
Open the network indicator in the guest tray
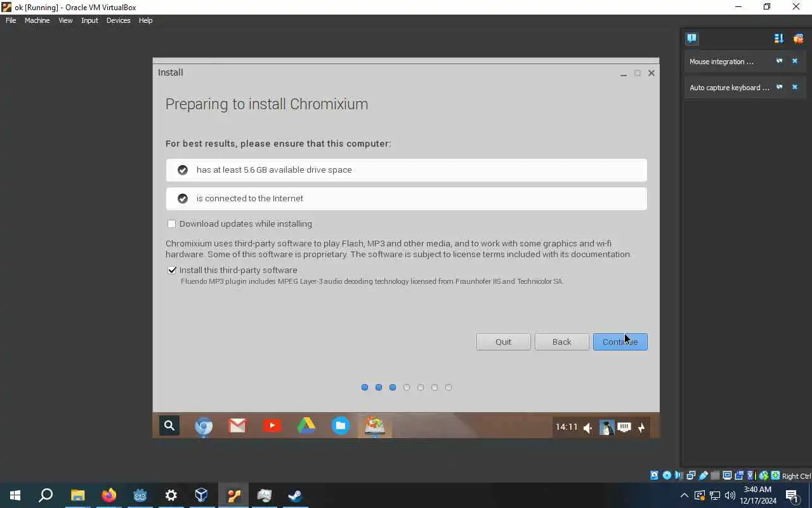click(x=624, y=428)
